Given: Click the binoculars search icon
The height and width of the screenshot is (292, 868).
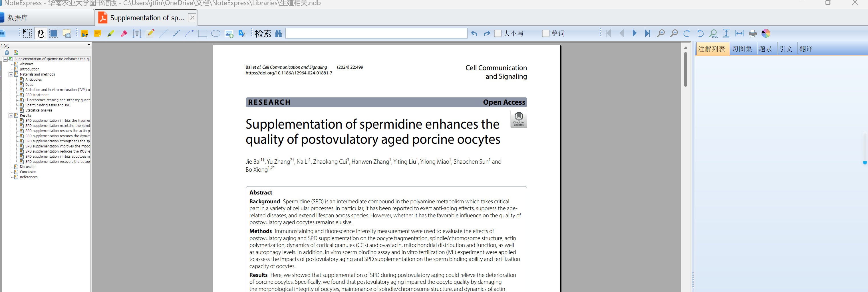Looking at the screenshot, I should 278,33.
